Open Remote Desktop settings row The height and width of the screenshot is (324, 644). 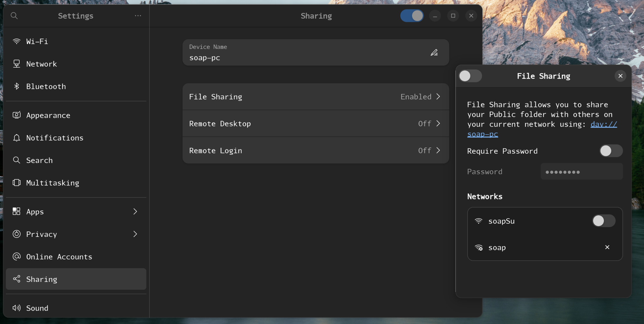coord(315,124)
